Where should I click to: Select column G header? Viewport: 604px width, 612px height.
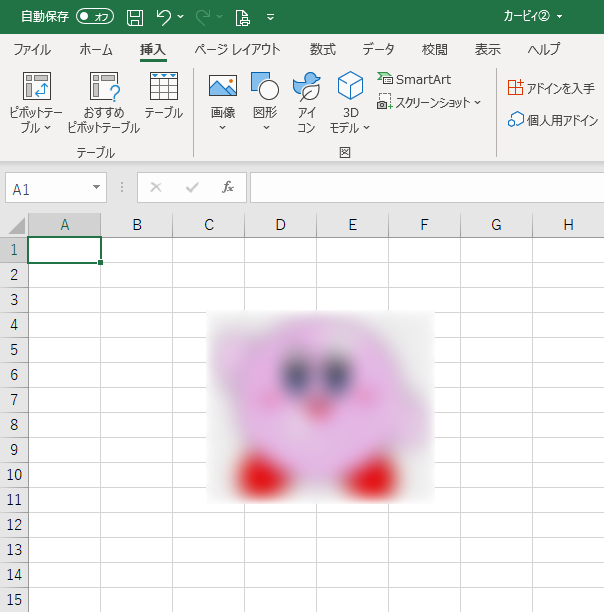(x=496, y=225)
